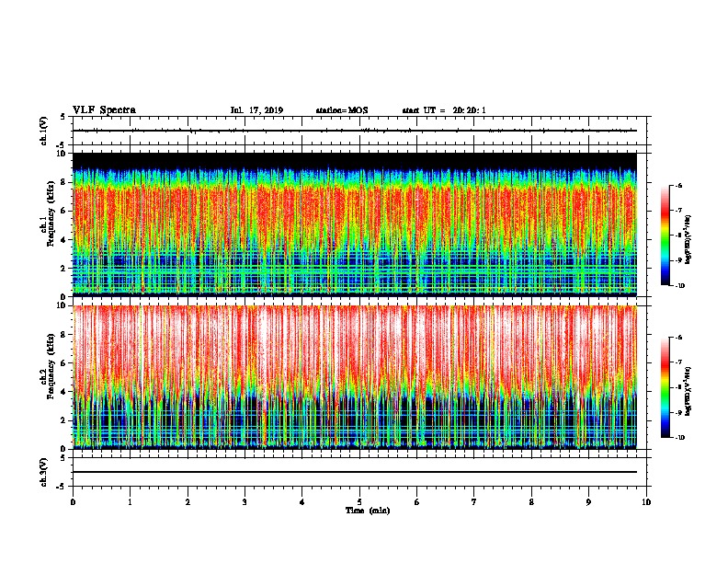Click time axis tick label "7"

pos(474,502)
